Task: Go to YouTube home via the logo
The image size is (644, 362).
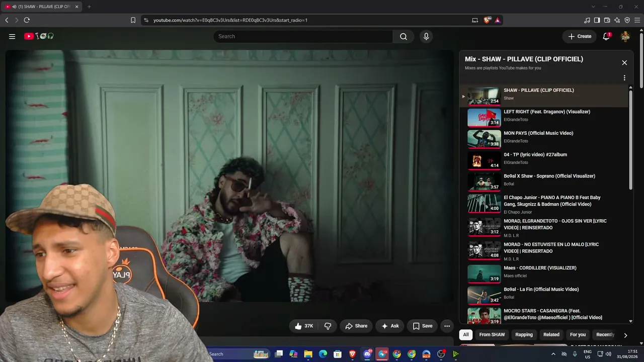Action: [x=39, y=36]
